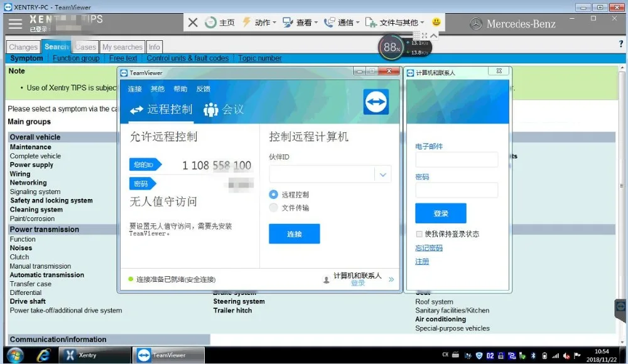The height and width of the screenshot is (364, 628).
Task: Switch to the Search tab
Action: (x=57, y=47)
